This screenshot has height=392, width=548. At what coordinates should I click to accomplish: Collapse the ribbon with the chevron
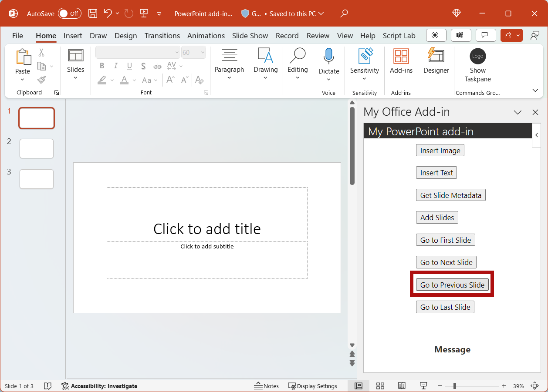(535, 90)
